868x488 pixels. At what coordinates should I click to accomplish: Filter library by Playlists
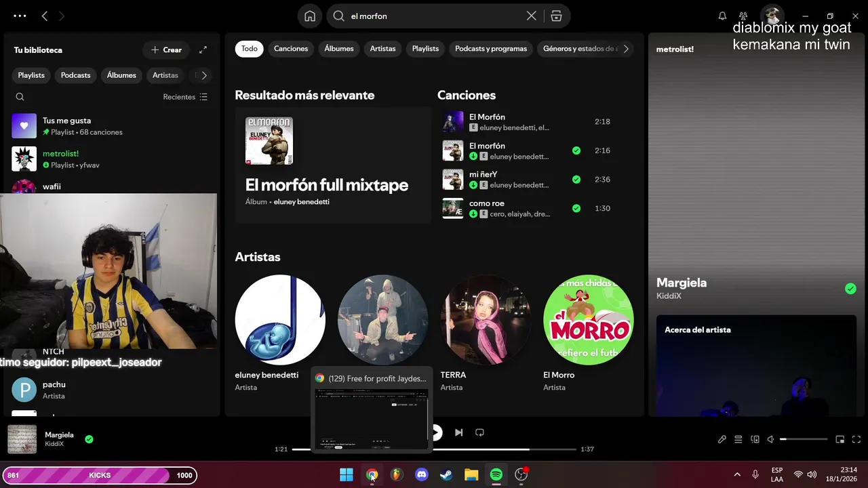pos(31,75)
